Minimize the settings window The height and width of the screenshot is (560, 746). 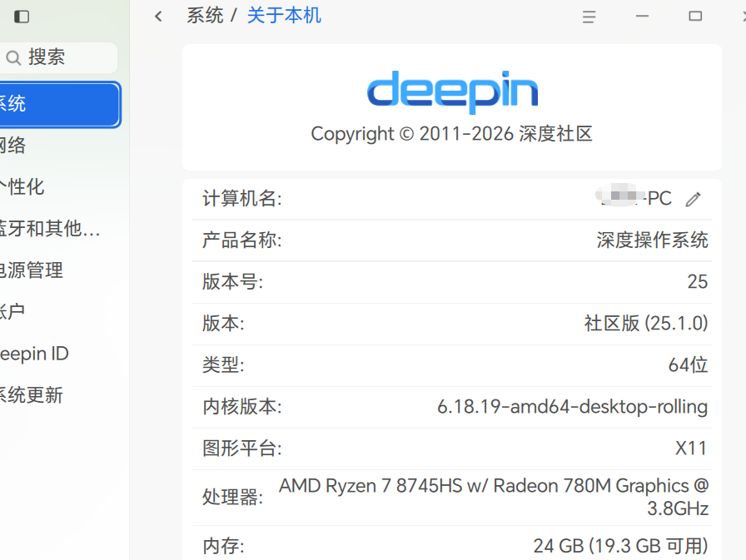click(x=642, y=16)
